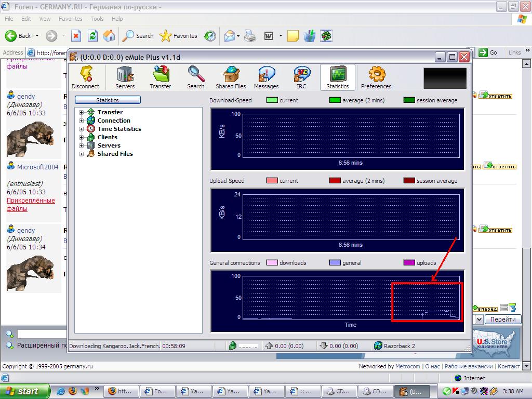Expand the Shared Files tree node
The image size is (532, 399).
tap(81, 154)
